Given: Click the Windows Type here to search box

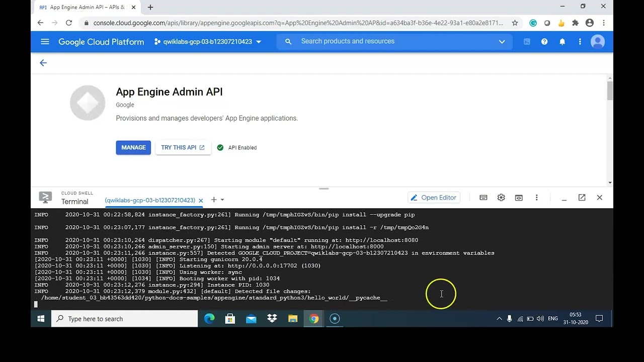Looking at the screenshot, I should 124,319.
